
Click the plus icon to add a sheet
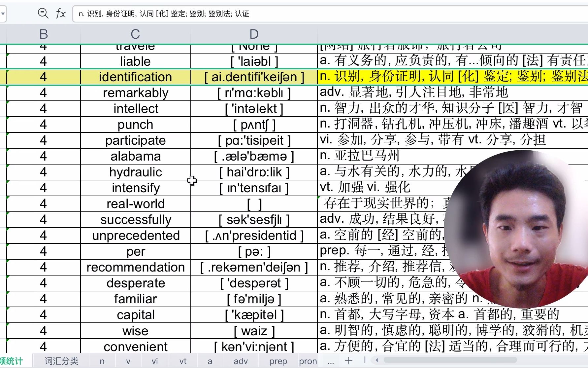point(348,361)
